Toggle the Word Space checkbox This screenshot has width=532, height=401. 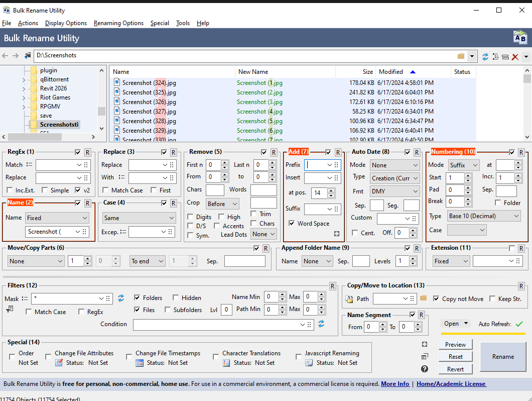point(292,224)
